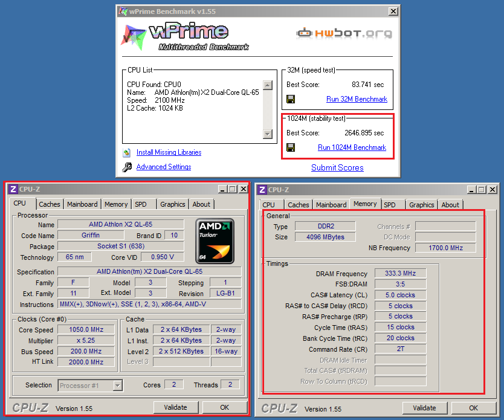
Task: Click the save icon for 1024M score
Action: (291, 147)
